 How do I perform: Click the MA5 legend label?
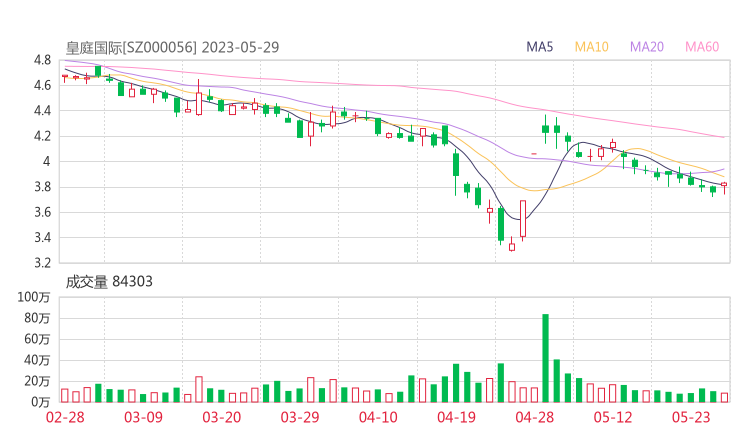pyautogui.click(x=539, y=47)
